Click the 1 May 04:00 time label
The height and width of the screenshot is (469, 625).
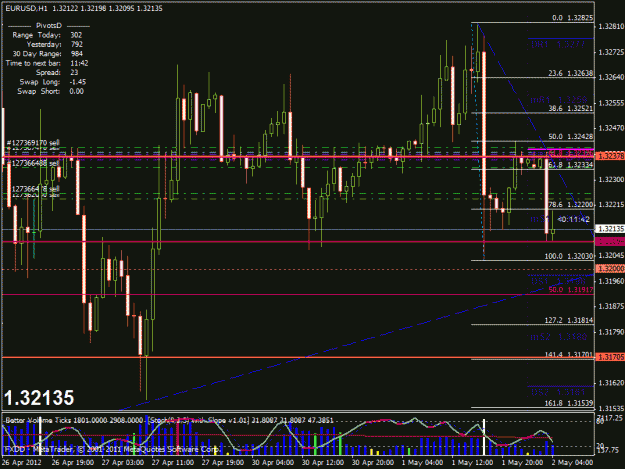[x=422, y=463]
